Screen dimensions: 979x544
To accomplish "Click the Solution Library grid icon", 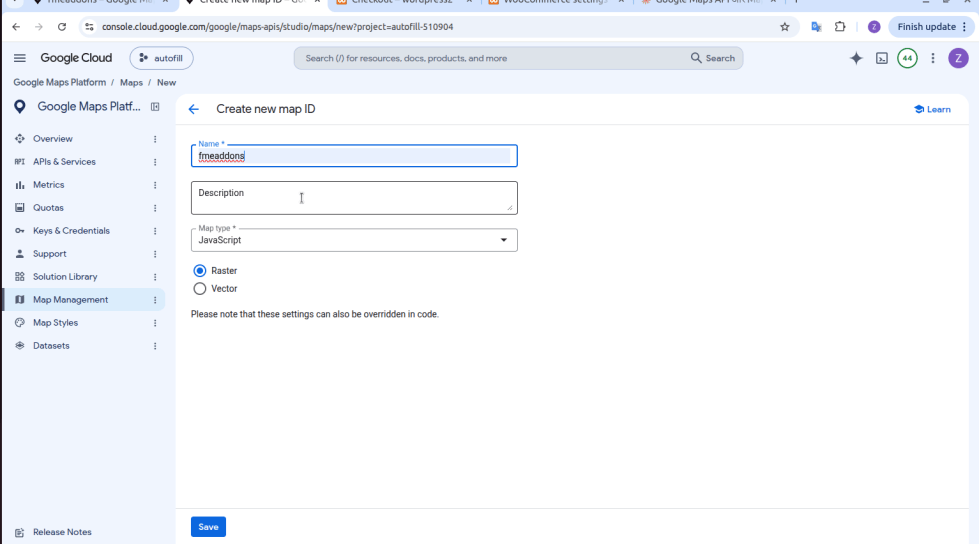I will point(20,277).
